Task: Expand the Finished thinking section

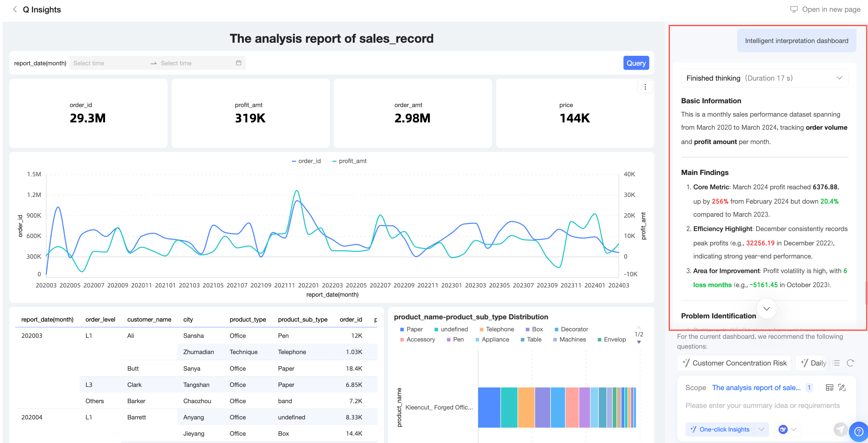Action: [839, 78]
